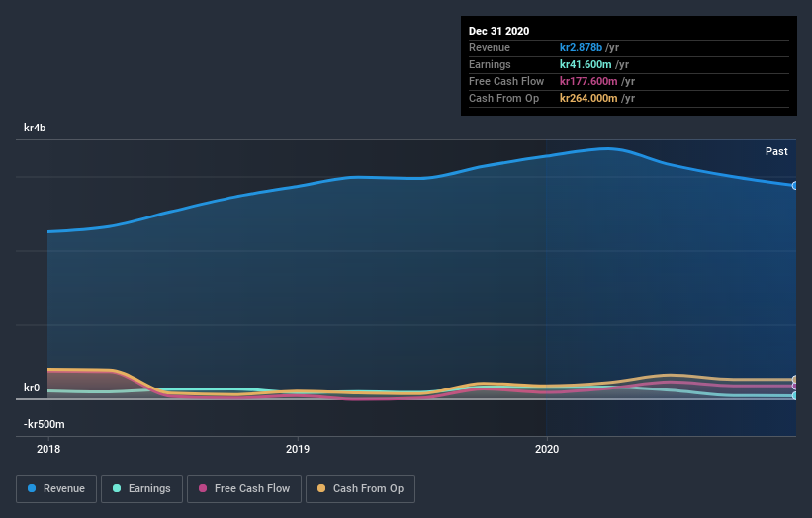The image size is (812, 518).
Task: Click the blue Revenue legend dot
Action: click(32, 488)
